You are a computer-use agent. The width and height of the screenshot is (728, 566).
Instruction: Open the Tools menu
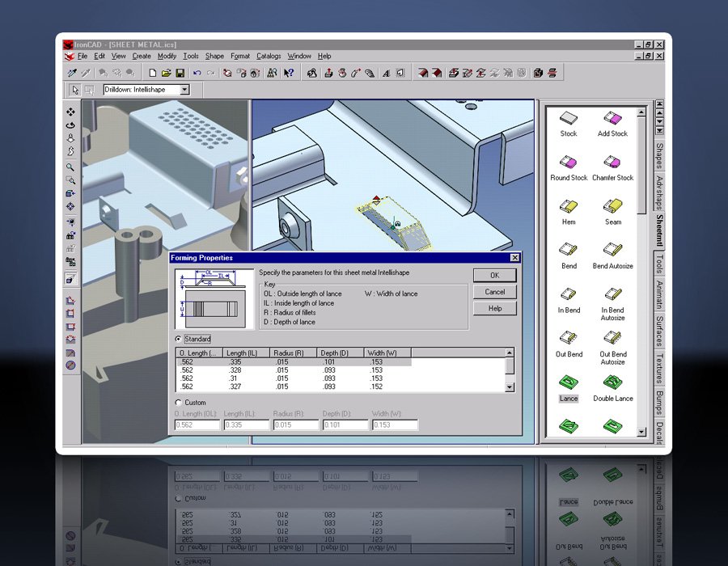pyautogui.click(x=191, y=56)
